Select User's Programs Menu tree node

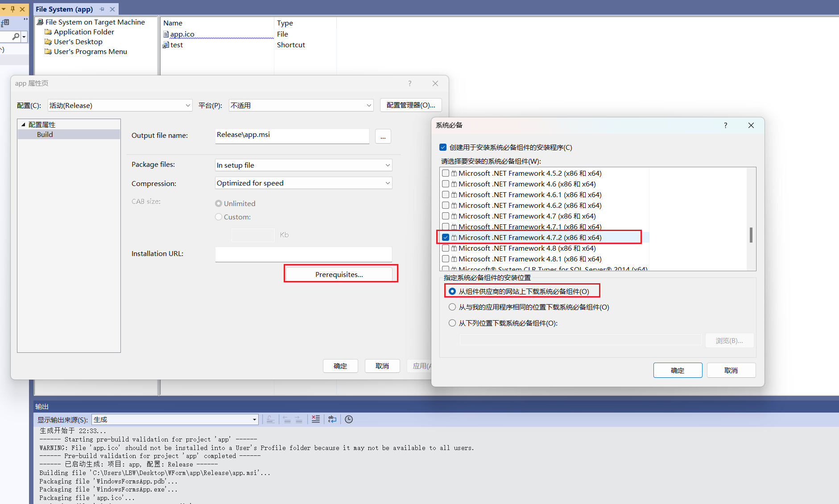coord(91,51)
